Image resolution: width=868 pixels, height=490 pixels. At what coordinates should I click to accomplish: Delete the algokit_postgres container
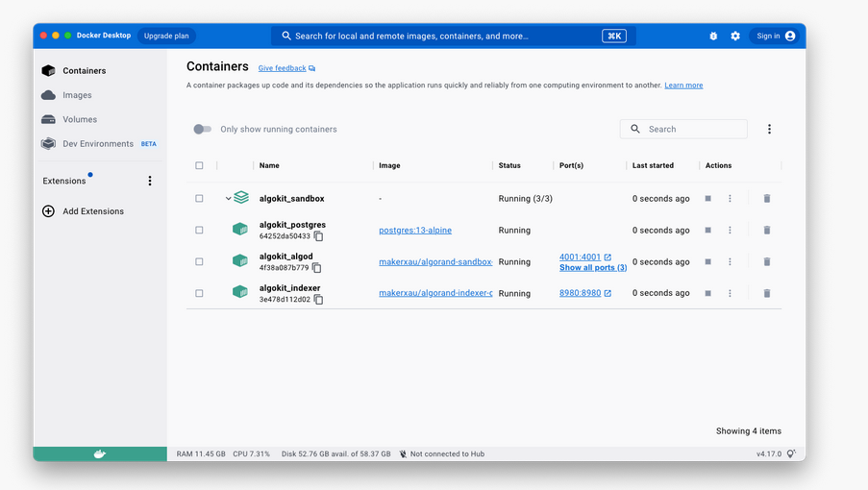click(x=767, y=230)
